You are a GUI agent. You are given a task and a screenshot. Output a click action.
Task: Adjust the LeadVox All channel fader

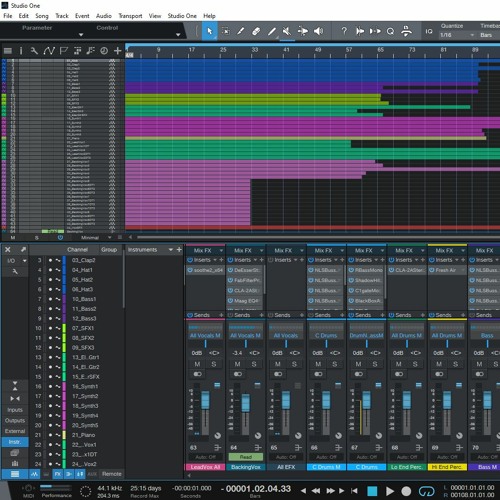(x=205, y=400)
